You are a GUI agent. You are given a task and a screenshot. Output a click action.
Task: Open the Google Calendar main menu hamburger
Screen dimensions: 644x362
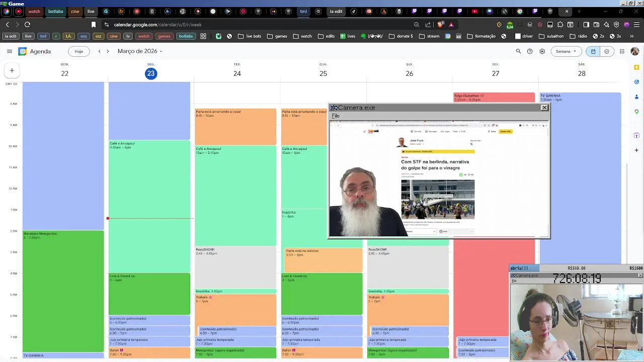9,51
